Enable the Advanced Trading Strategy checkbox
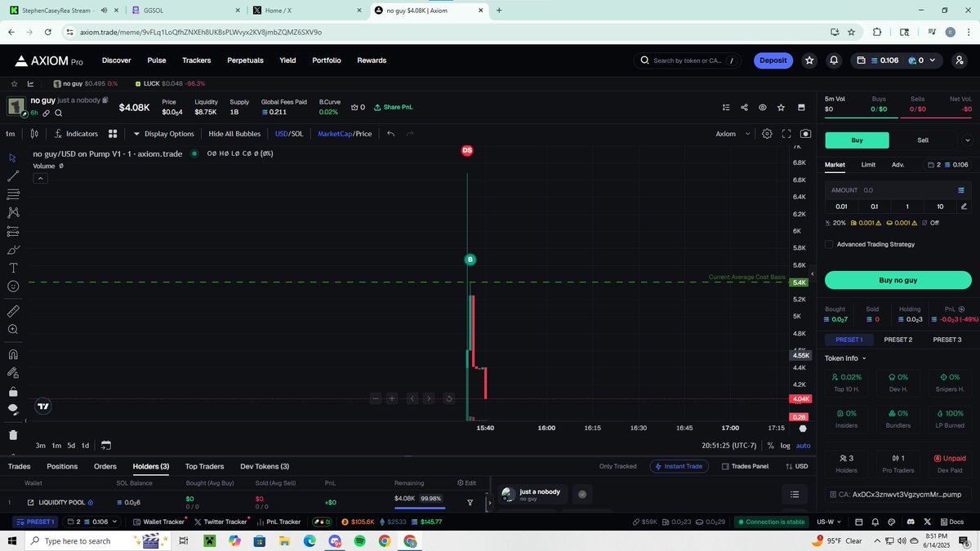Viewport: 980px width, 551px height. coord(829,244)
